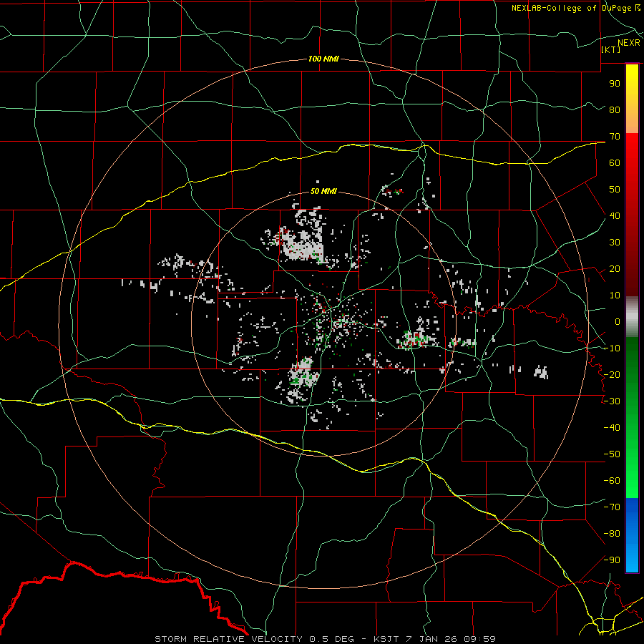Click the positive 90 knot scale label
Screen dimensions: 644x644
[615, 84]
